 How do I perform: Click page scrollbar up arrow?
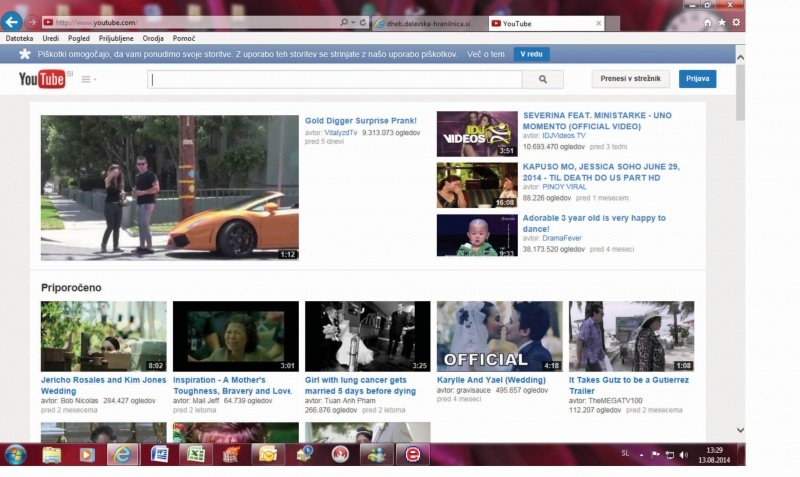740,58
